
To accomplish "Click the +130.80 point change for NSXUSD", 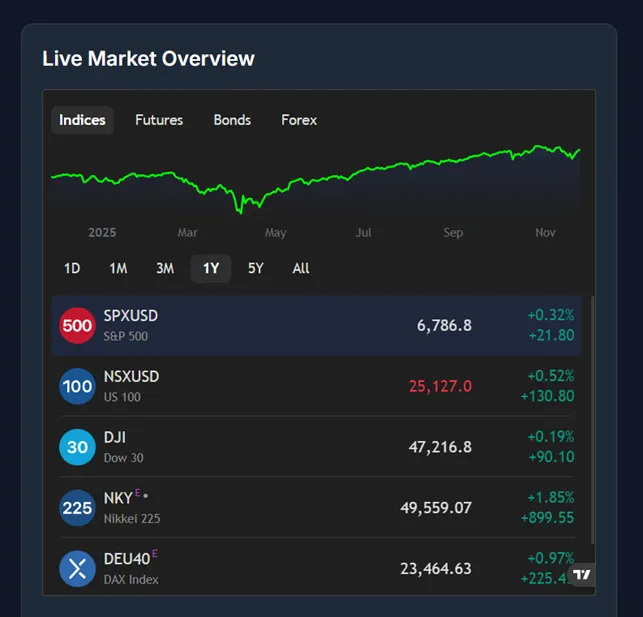I will (547, 396).
